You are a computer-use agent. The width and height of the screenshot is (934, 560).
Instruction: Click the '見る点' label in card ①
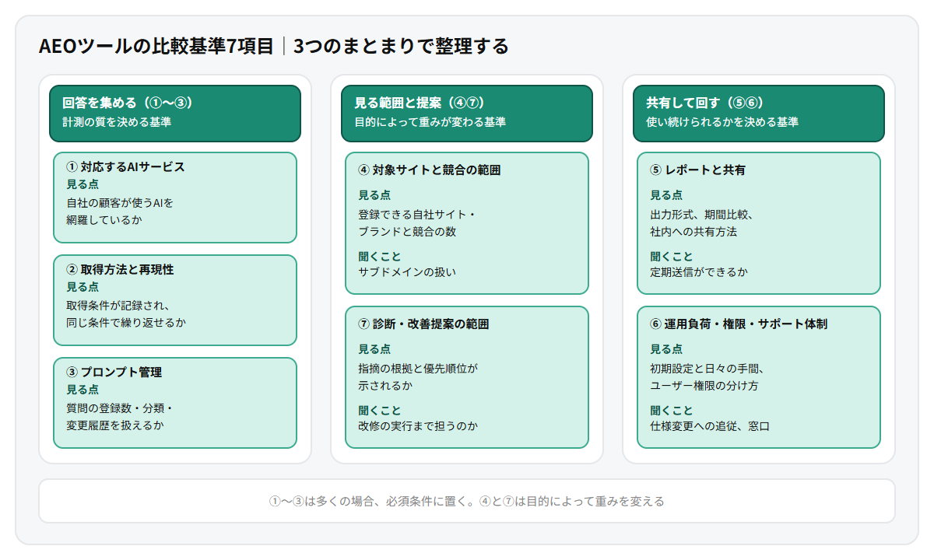(x=83, y=184)
